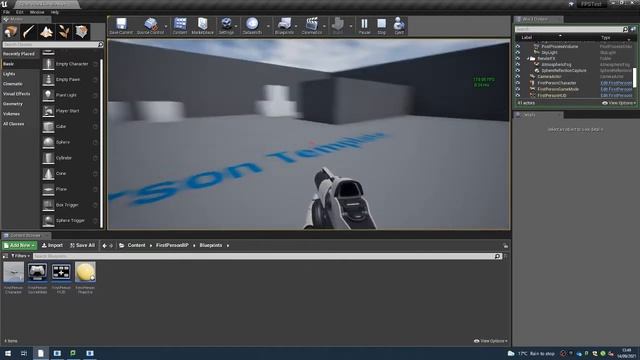Toggle visibility of RenderFX folder
The height and width of the screenshot is (360, 640).
pos(518,59)
